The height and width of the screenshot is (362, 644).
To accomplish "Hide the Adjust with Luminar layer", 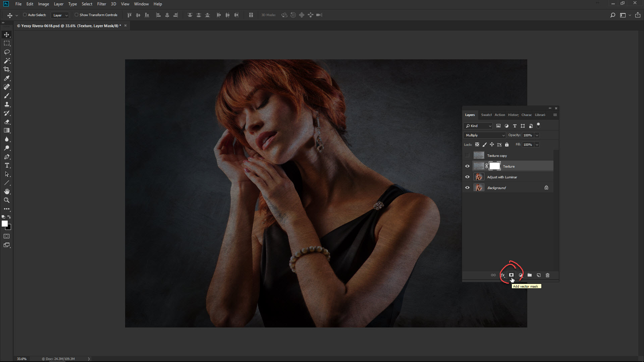I will [x=467, y=177].
